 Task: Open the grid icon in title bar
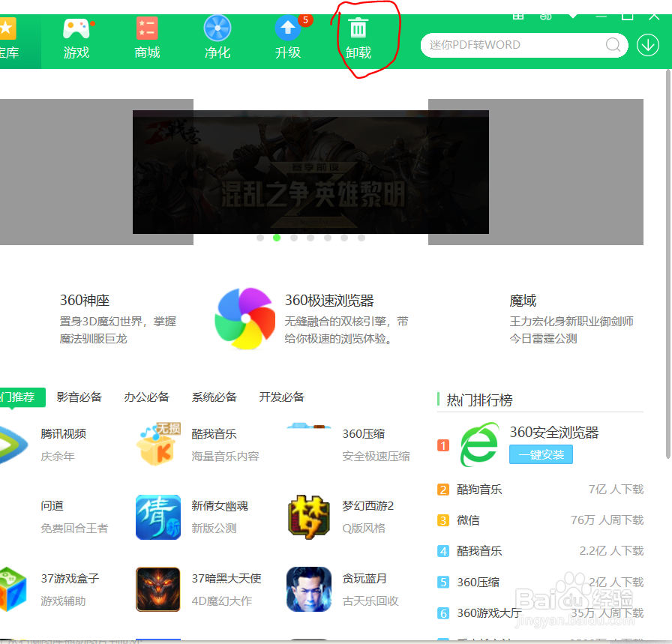(518, 16)
